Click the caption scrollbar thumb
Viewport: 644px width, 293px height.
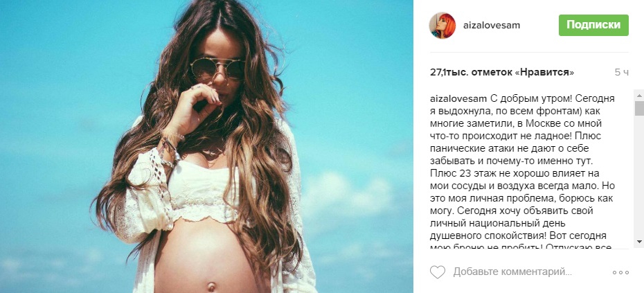coord(639,109)
